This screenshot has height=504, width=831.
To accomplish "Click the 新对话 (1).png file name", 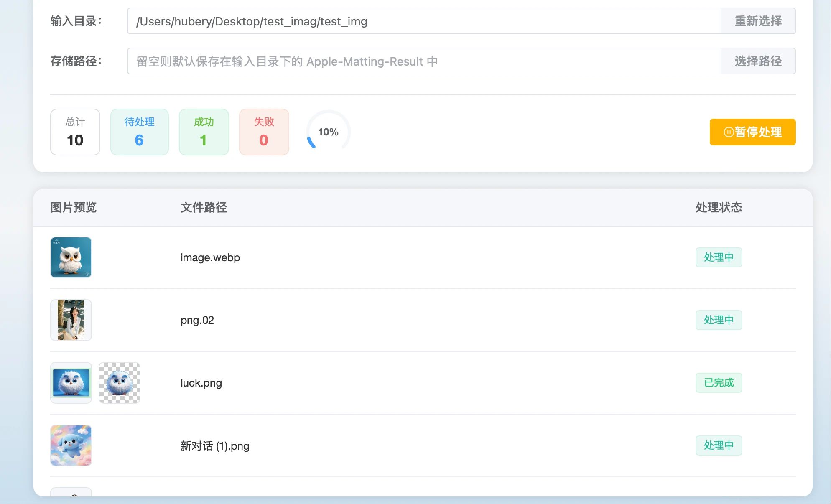I will [215, 446].
